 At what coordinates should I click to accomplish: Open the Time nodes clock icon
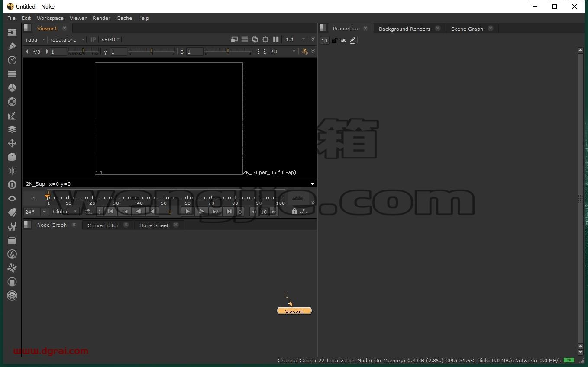click(12, 60)
